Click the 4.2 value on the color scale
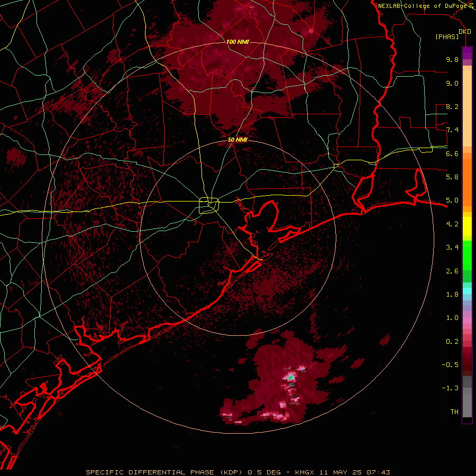Image resolution: width=476 pixels, height=476 pixels. pos(452,224)
